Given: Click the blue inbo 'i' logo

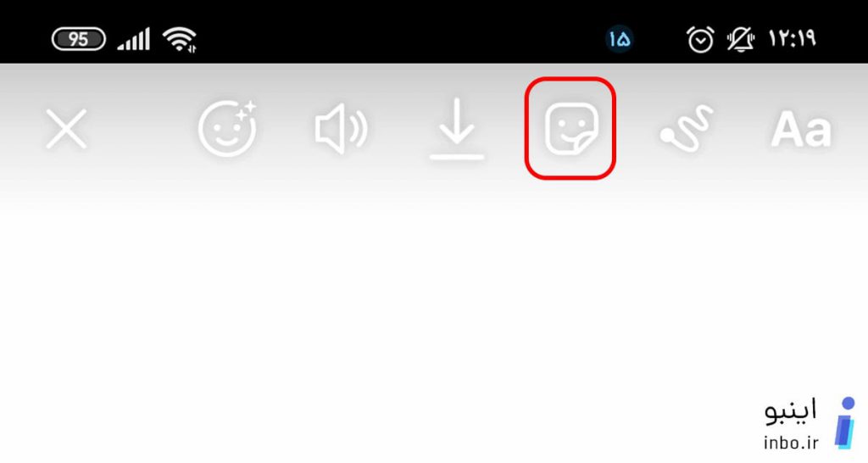Looking at the screenshot, I should point(846,422).
